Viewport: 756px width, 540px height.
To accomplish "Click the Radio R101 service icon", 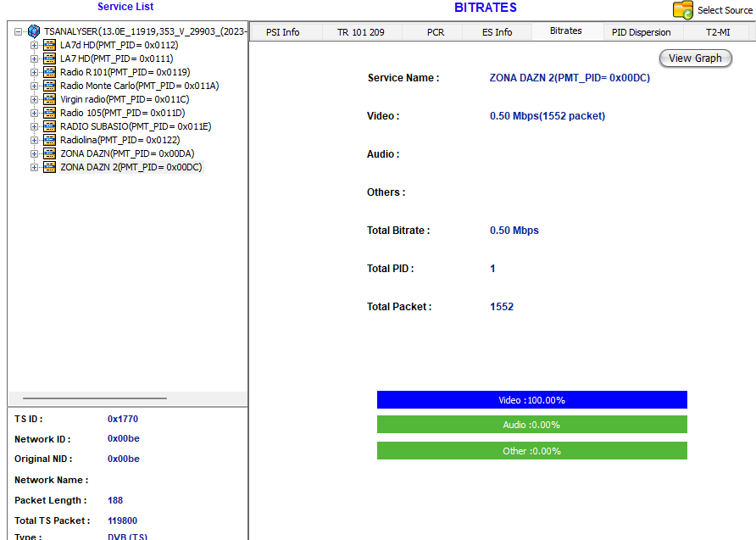I will [49, 72].
